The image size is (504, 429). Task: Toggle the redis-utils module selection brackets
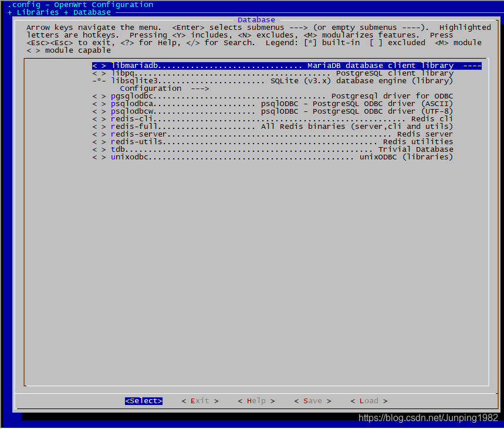[x=99, y=142]
